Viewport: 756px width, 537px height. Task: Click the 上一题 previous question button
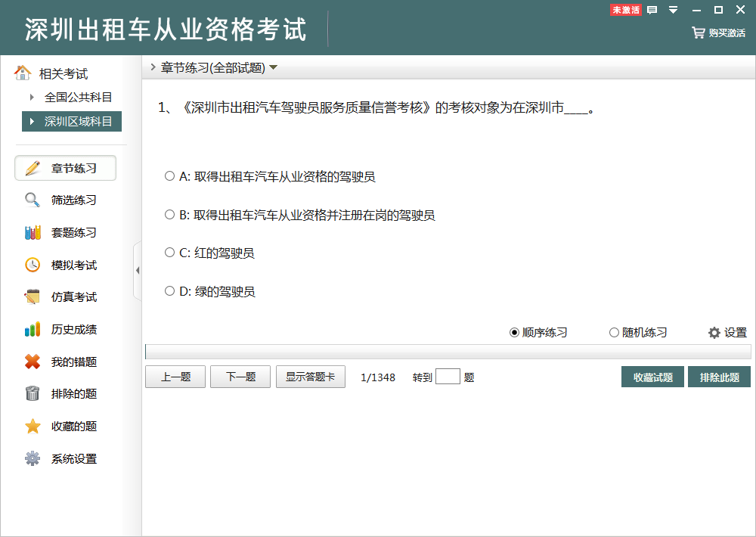click(175, 377)
